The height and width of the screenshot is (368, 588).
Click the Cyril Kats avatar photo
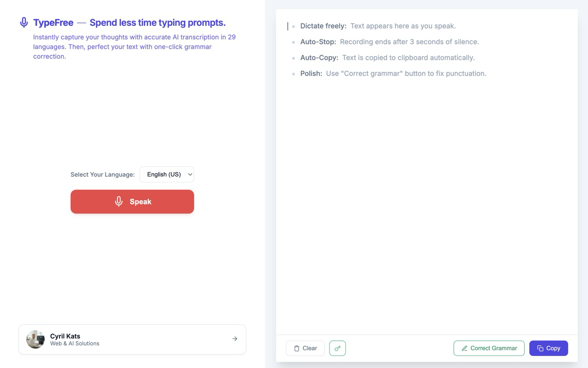point(35,339)
